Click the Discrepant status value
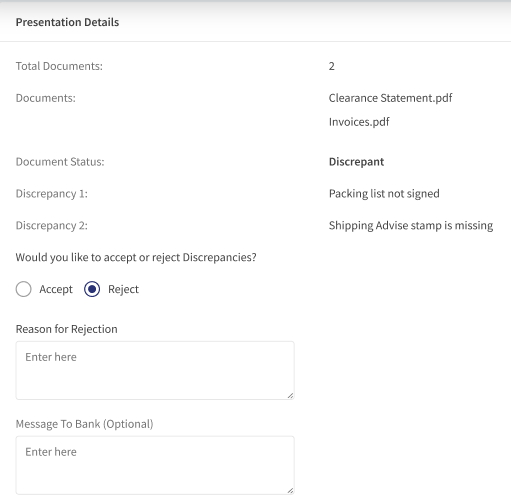This screenshot has height=498, width=511. point(356,162)
